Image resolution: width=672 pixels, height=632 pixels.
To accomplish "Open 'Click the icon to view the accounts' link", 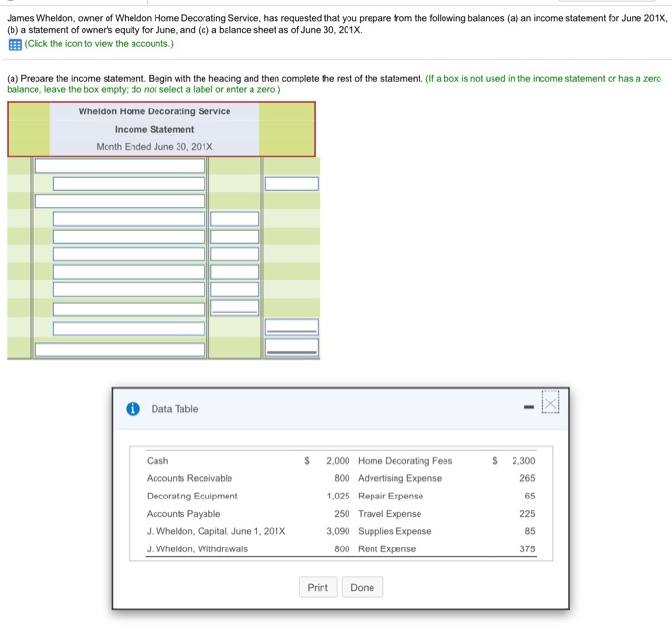I will pos(99,44).
